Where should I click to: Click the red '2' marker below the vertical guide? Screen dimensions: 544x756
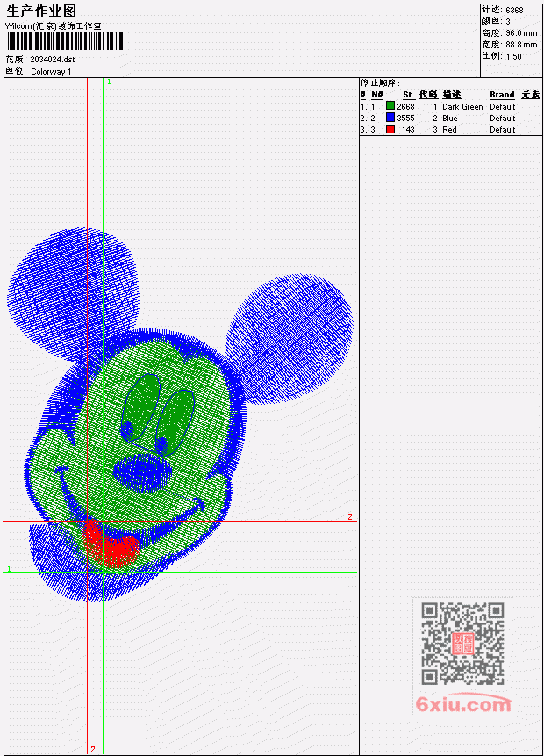pos(93,749)
